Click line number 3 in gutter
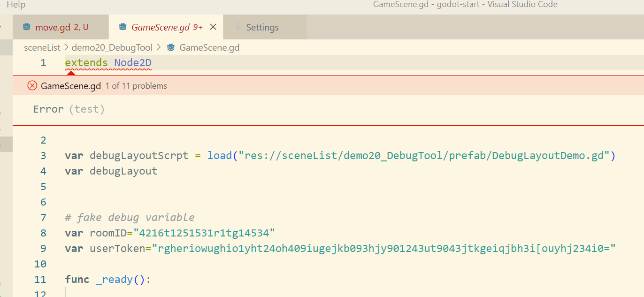Screen dimensions: 644x297 pos(43,156)
